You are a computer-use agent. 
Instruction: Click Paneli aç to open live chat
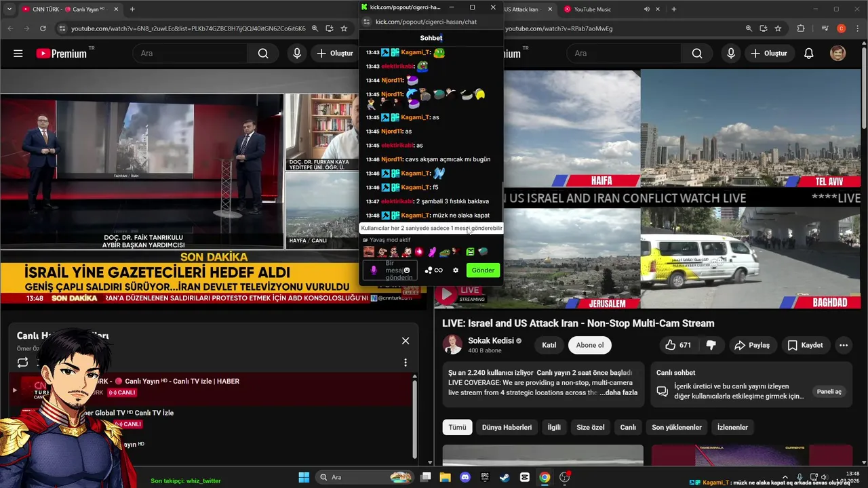pyautogui.click(x=829, y=392)
